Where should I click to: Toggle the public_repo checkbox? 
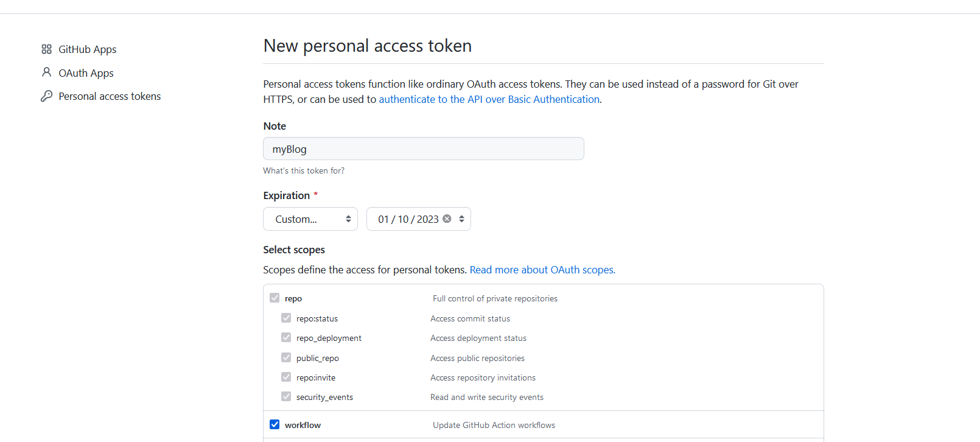[286, 357]
